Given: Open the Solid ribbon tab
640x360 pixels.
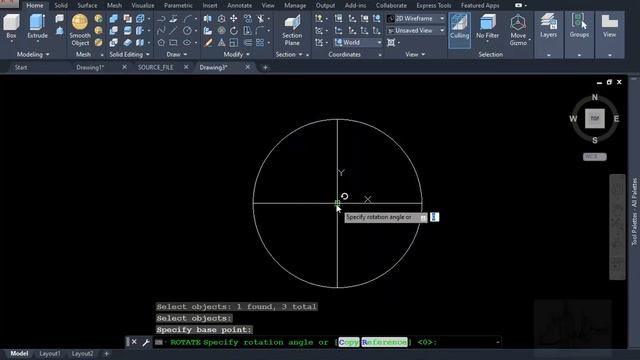Looking at the screenshot, I should coord(61,5).
